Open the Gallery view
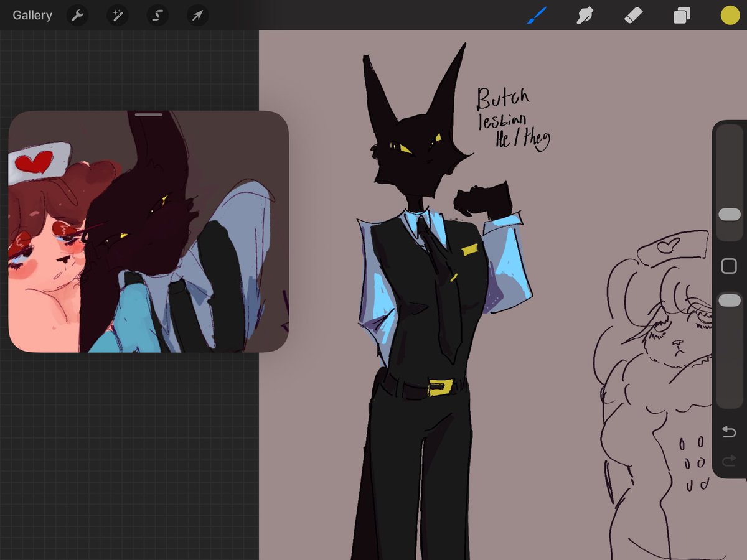This screenshot has width=747, height=560. pos(32,16)
